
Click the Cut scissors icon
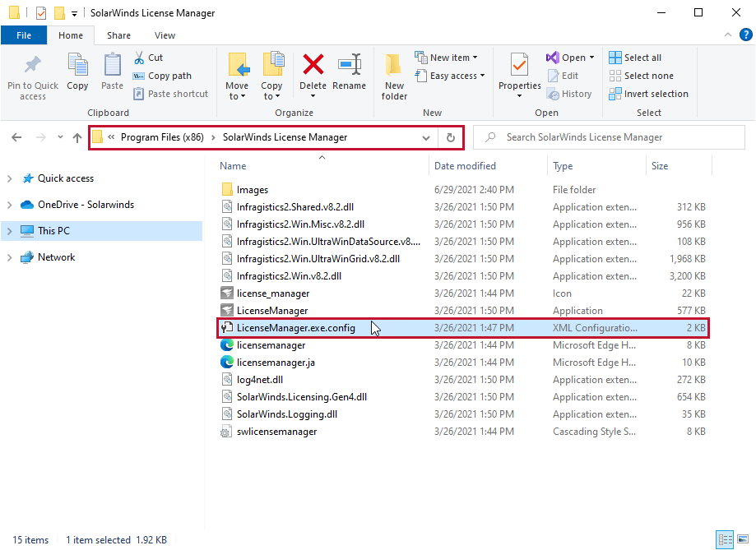139,58
